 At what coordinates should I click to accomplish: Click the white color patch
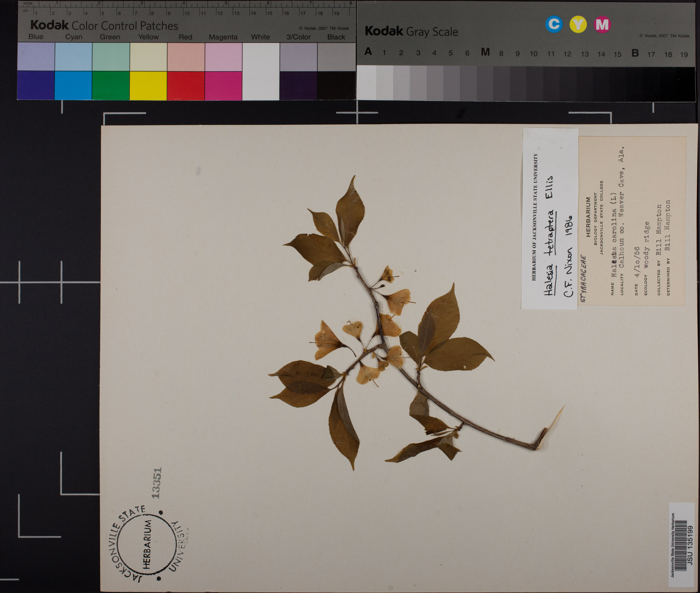(x=261, y=71)
